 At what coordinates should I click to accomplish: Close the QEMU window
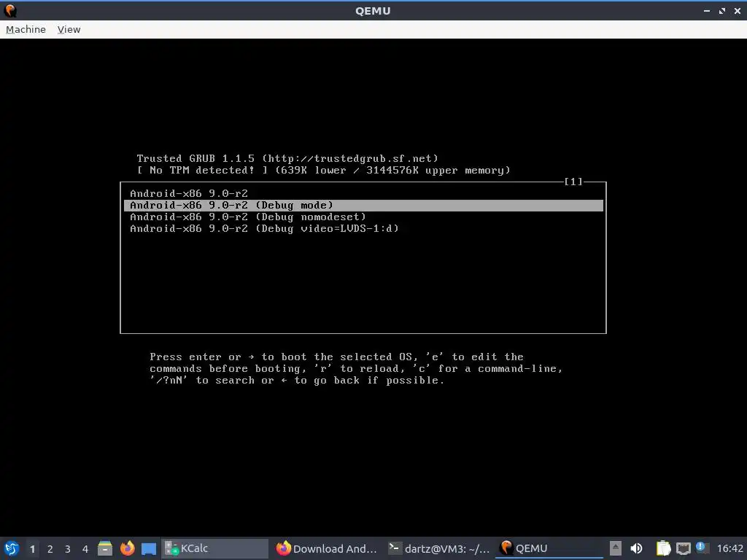tap(738, 10)
